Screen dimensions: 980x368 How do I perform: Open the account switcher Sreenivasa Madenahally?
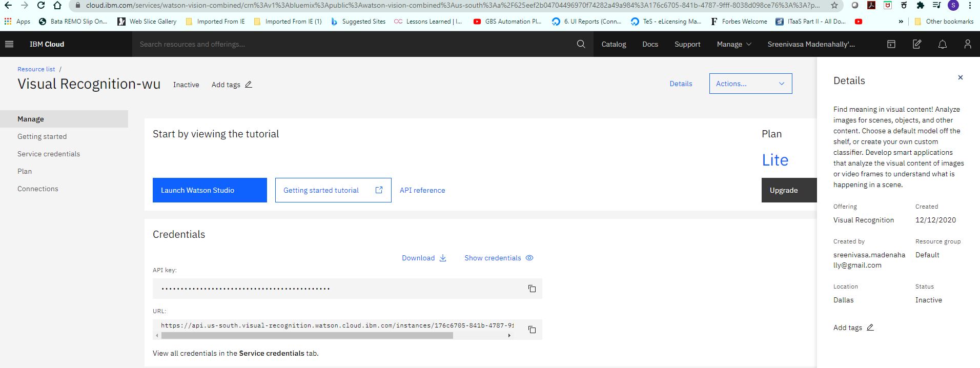[x=811, y=44]
